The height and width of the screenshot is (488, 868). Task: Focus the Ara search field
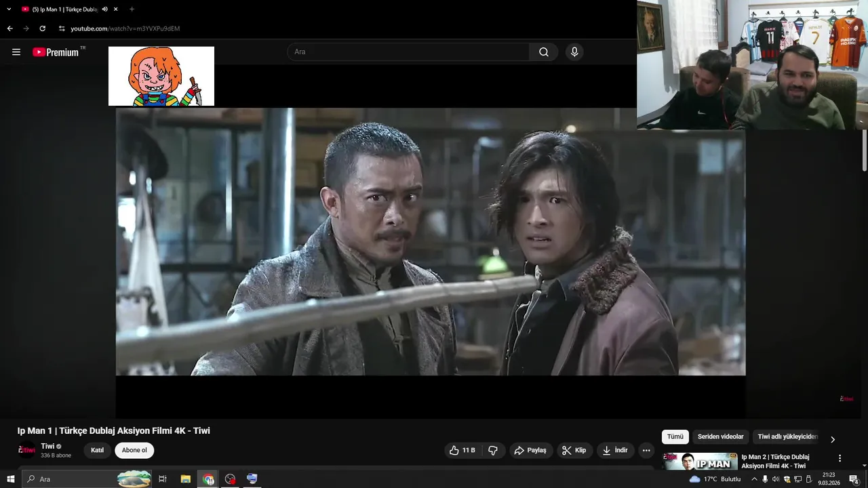pos(408,52)
